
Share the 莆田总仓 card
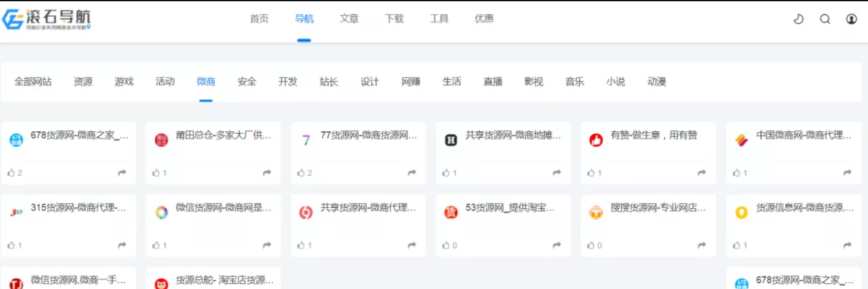pos(267,173)
